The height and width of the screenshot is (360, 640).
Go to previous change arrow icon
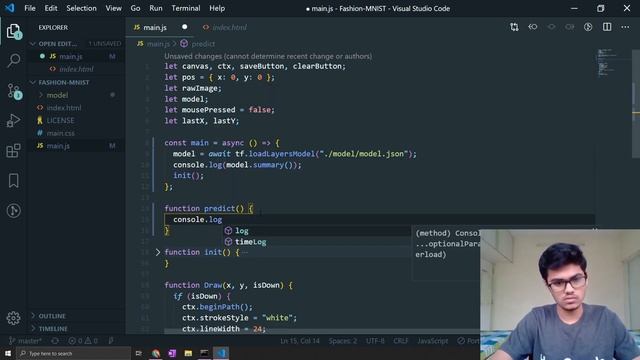533,27
